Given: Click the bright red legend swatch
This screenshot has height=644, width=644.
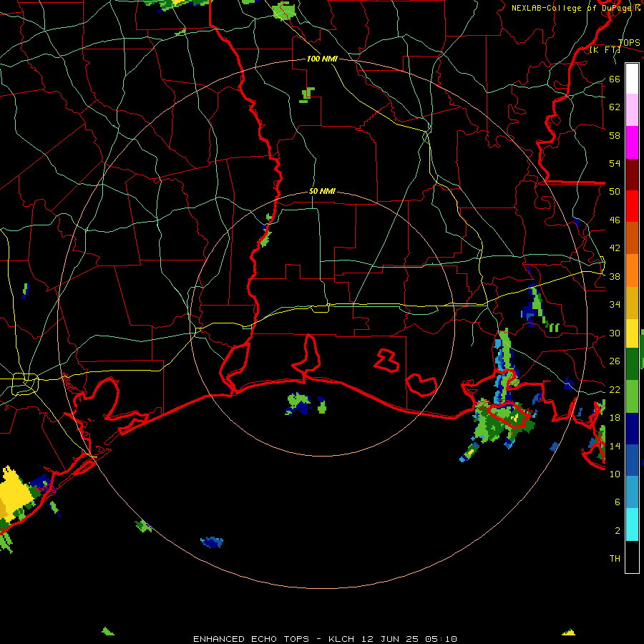Looking at the screenshot, I should point(632,206).
